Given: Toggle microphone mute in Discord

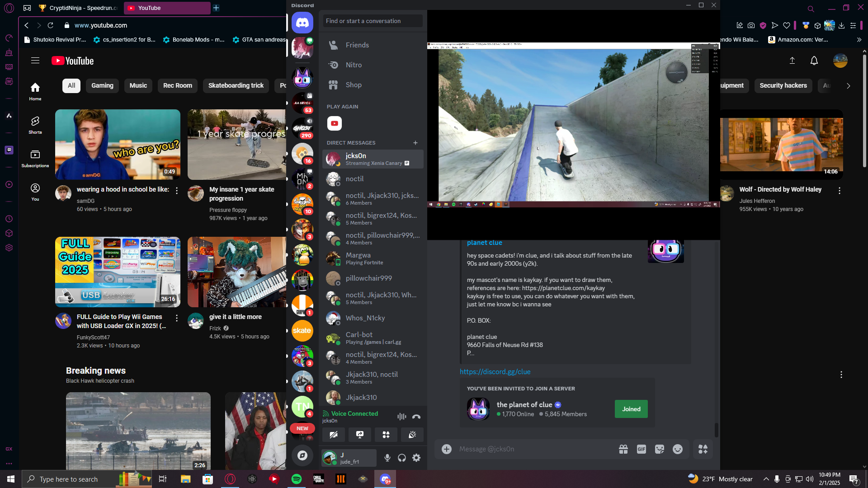Looking at the screenshot, I should [x=387, y=458].
